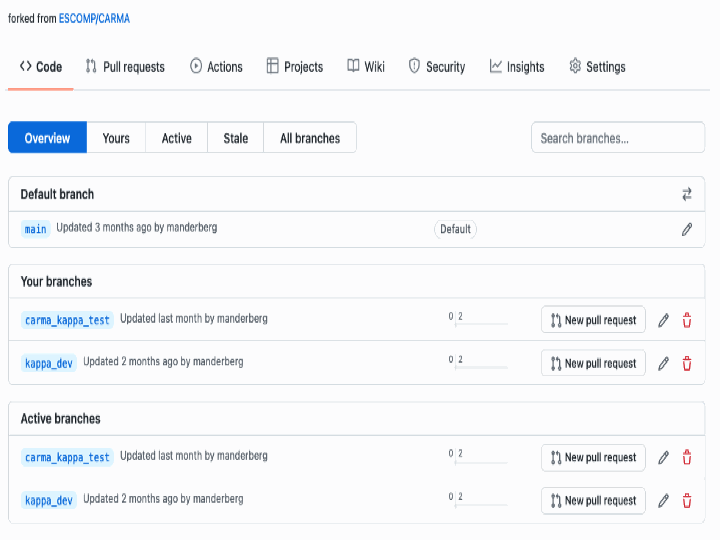Screen dimensions: 720x540
Task: Delete kappa_dev under Your branches using trash icon
Action: [x=687, y=363]
